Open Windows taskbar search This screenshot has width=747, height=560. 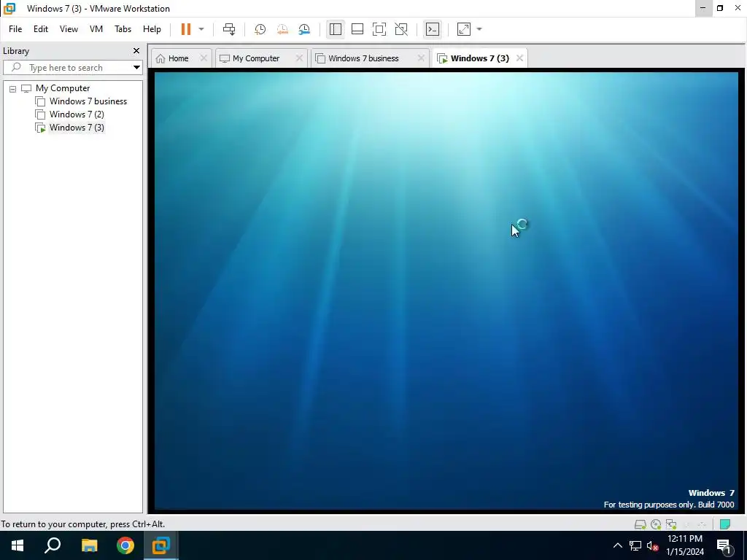[x=53, y=545]
